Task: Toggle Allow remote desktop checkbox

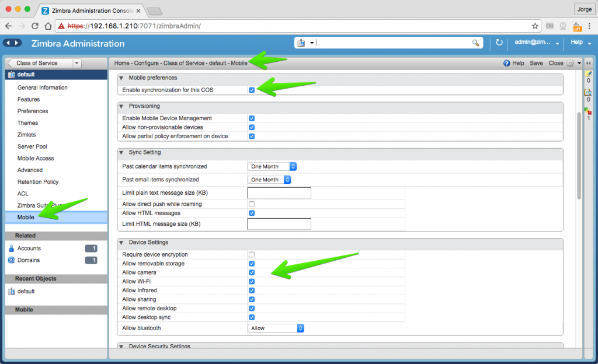Action: pyautogui.click(x=252, y=309)
